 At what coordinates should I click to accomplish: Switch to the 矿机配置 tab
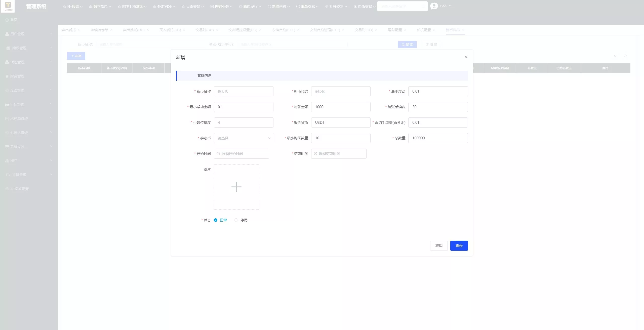[424, 30]
